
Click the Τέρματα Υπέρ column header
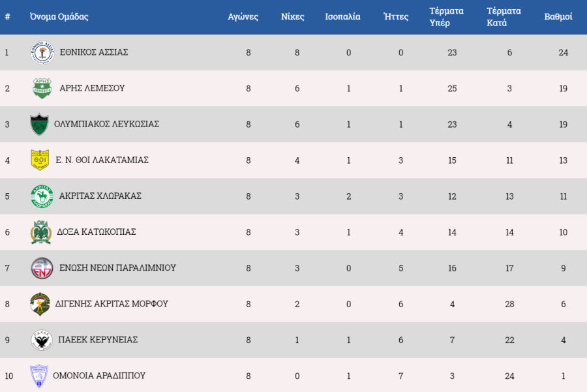coord(446,17)
